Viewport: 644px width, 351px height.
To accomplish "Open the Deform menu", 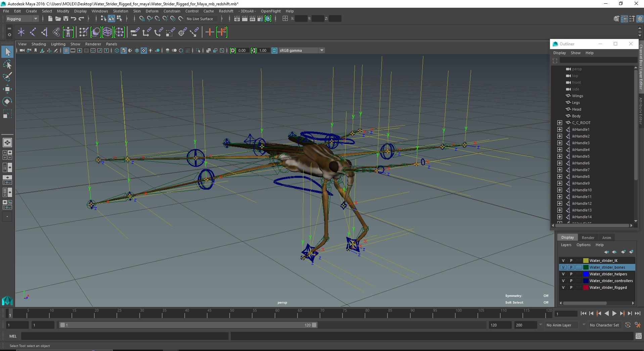I will click(152, 11).
